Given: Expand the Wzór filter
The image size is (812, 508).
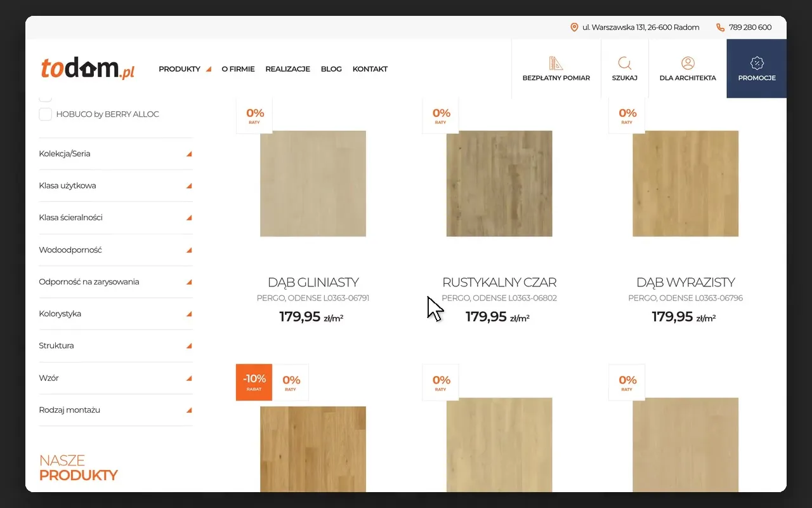Looking at the screenshot, I should pyautogui.click(x=115, y=378).
